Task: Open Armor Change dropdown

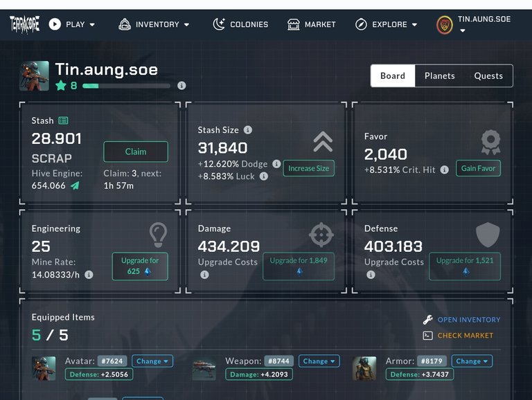Action: (472, 361)
